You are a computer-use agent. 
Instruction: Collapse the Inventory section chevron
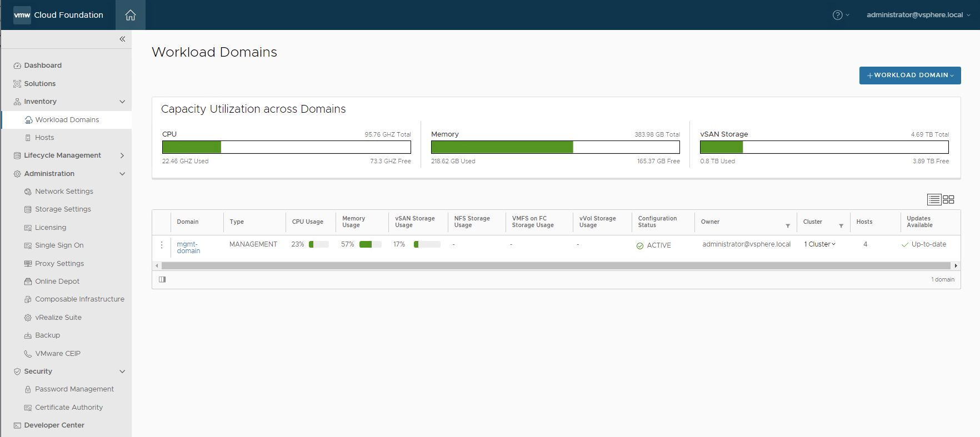(x=122, y=102)
